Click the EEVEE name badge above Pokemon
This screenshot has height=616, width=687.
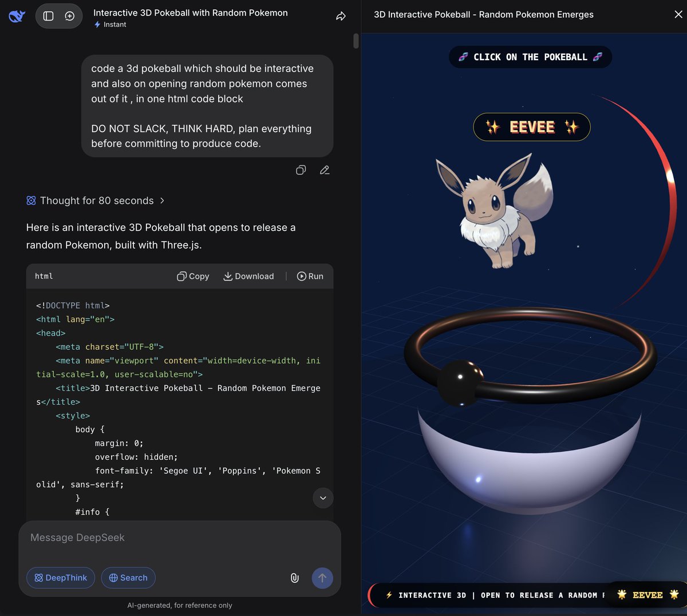pos(532,127)
